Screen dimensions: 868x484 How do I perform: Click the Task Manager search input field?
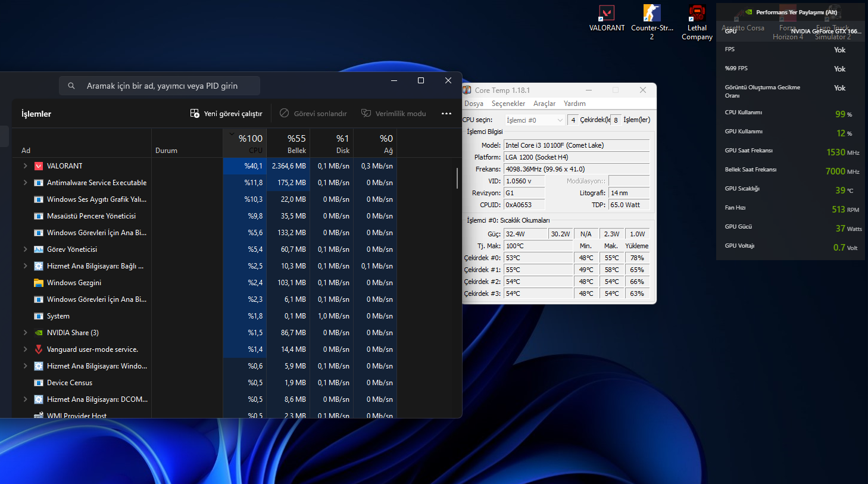pyautogui.click(x=160, y=86)
